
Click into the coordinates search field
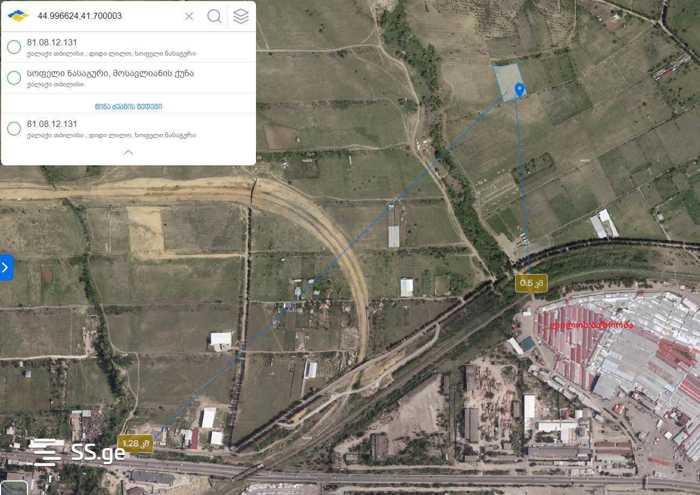tap(107, 16)
